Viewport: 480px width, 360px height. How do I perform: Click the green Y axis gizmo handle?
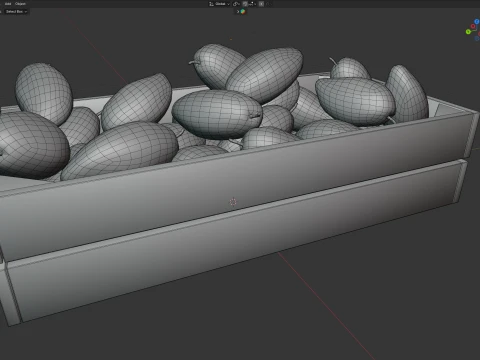pos(468,32)
